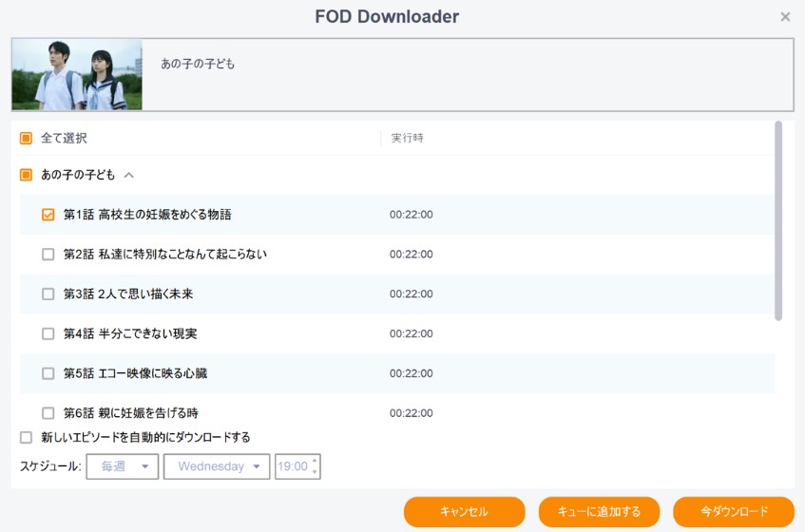The image size is (805, 532).
Task: Click the 00:22:00 duration of 第6話
Action: point(412,413)
